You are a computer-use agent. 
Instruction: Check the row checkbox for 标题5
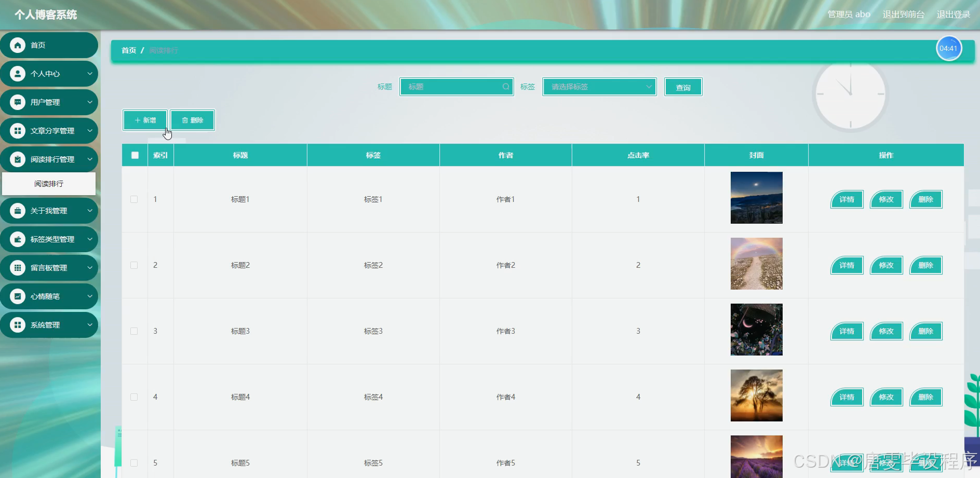[x=134, y=463]
